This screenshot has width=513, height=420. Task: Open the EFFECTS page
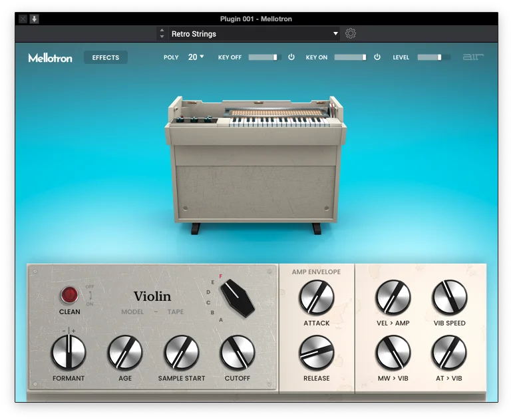tap(106, 57)
